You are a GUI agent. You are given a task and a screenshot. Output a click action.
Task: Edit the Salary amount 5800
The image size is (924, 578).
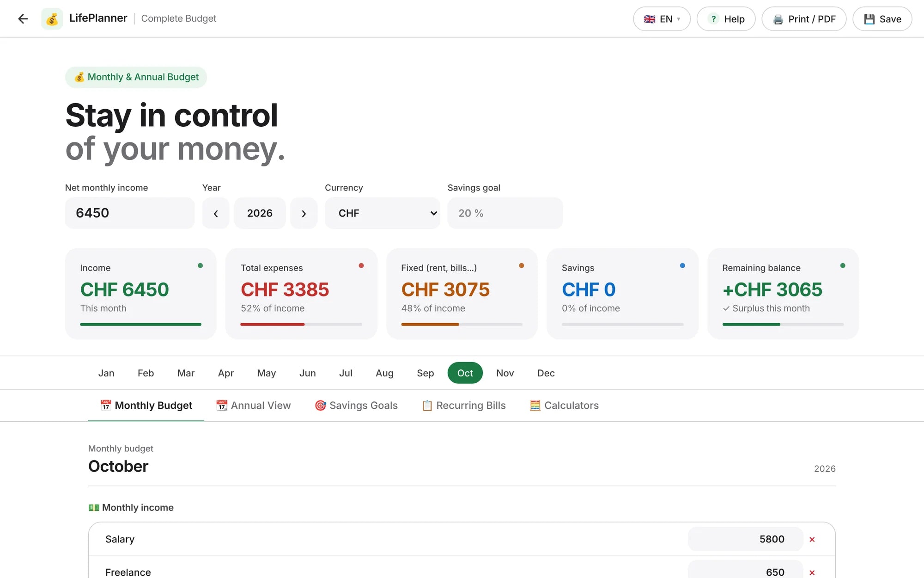click(745, 539)
